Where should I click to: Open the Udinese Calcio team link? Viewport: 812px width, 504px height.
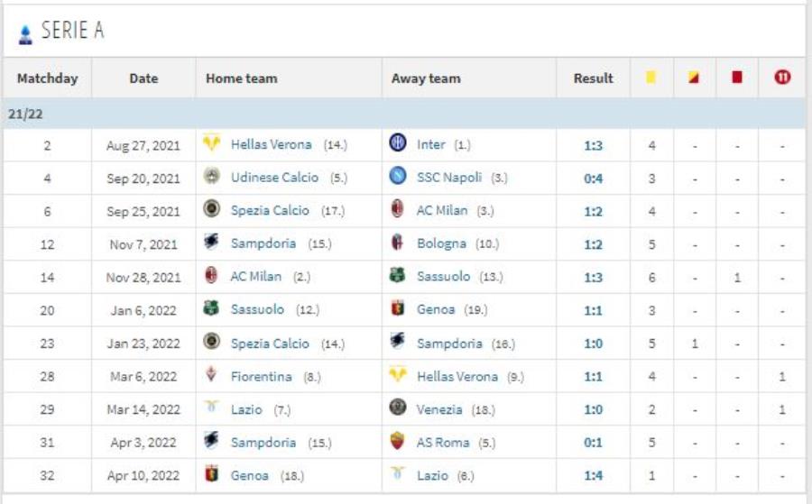coord(274,178)
